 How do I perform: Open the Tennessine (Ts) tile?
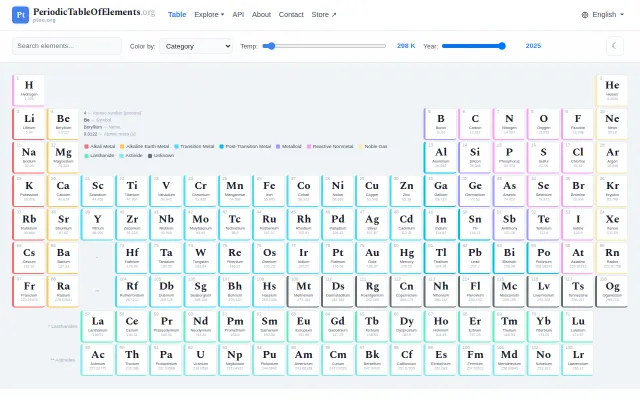(x=578, y=291)
